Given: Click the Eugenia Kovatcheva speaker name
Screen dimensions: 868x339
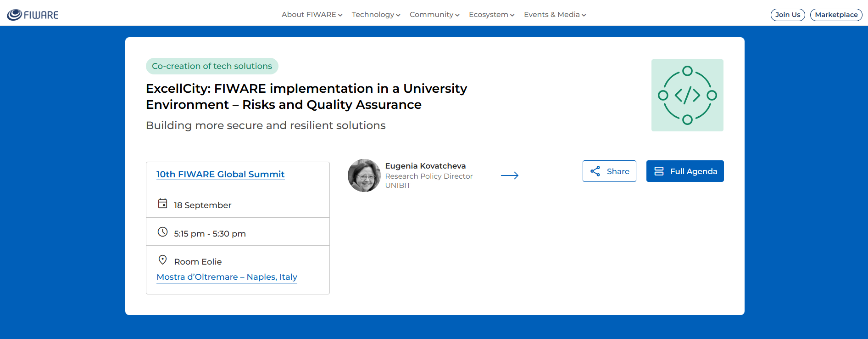Looking at the screenshot, I should click(x=425, y=166).
